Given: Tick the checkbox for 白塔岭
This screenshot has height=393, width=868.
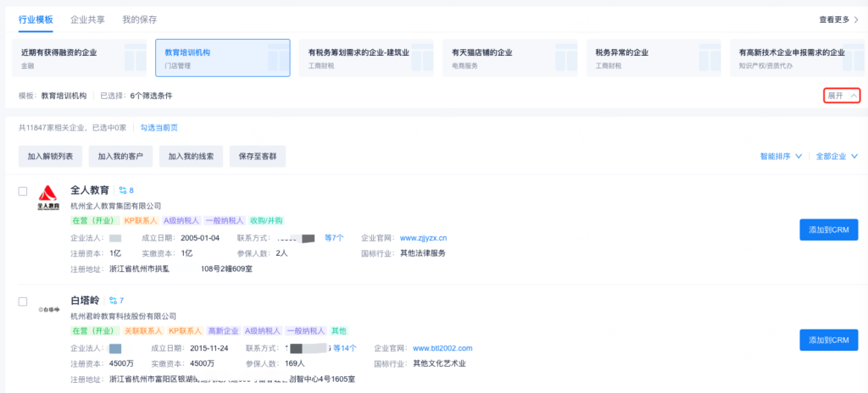Looking at the screenshot, I should click(x=23, y=302).
